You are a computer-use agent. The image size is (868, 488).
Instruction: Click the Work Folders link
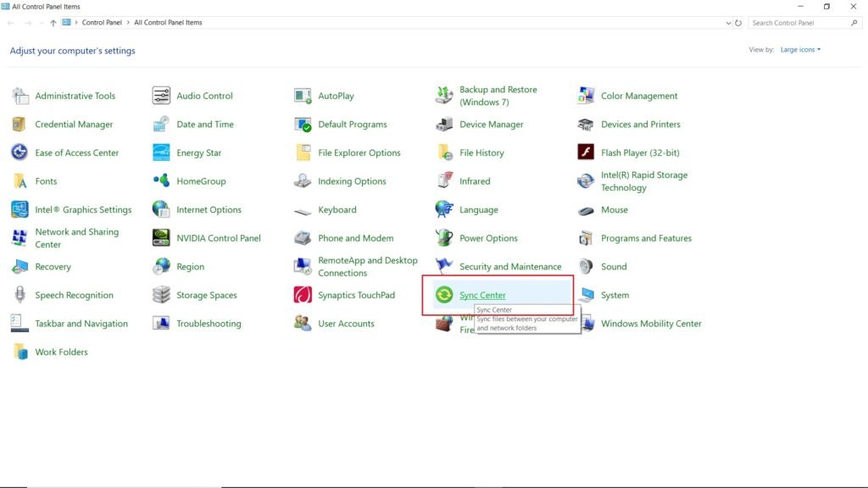61,352
